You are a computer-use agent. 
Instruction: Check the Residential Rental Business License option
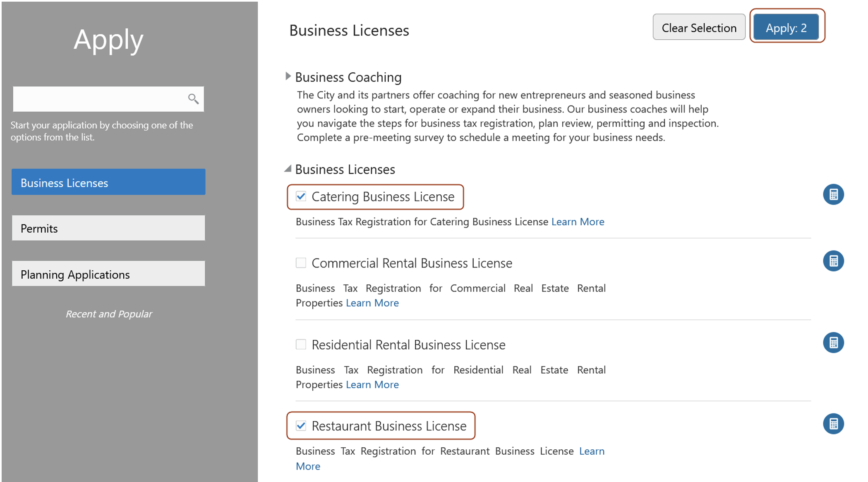(301, 344)
